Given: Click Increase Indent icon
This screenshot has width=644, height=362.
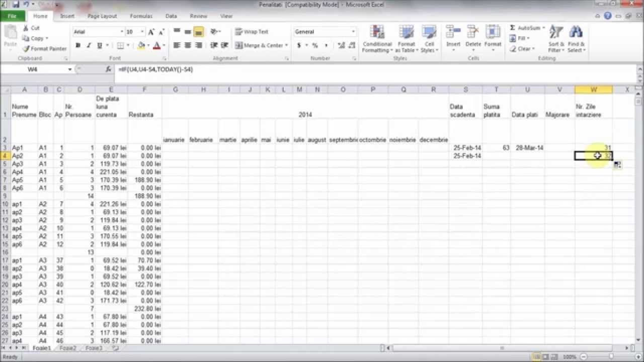Looking at the screenshot, I should pyautogui.click(x=224, y=45).
